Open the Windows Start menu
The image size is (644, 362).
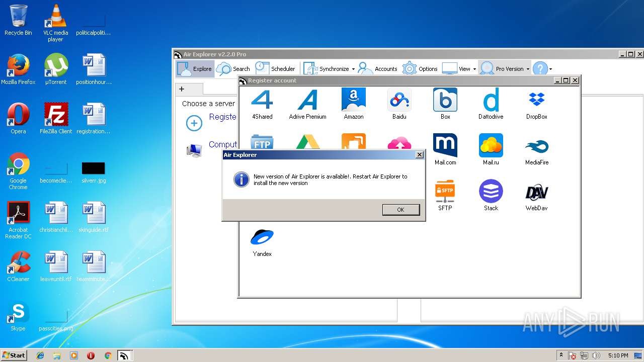click(14, 355)
